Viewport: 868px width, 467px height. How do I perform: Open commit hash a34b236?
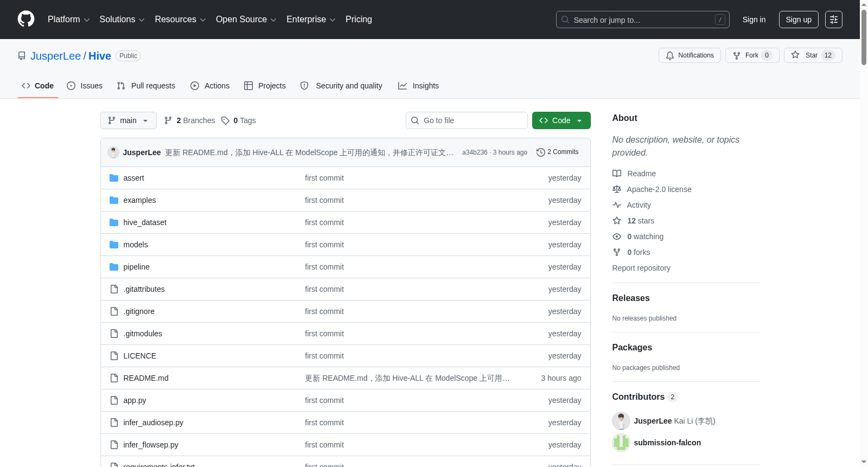coord(475,152)
